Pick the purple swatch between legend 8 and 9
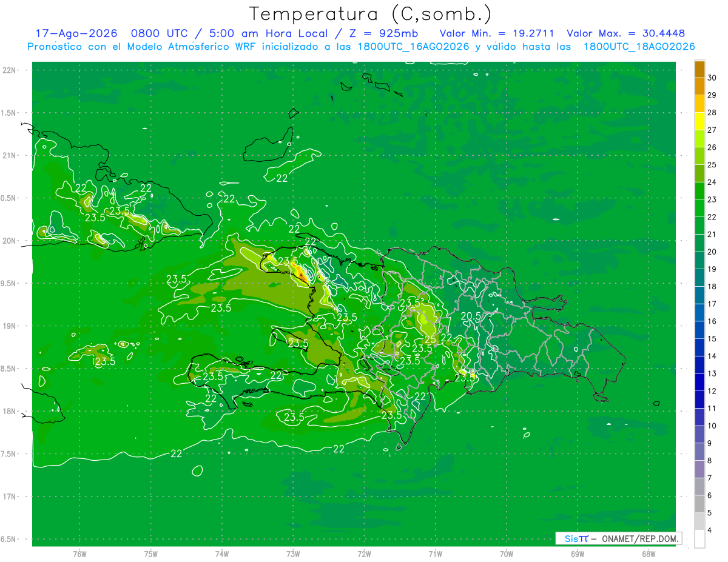This screenshot has height=562, width=728. point(699,452)
